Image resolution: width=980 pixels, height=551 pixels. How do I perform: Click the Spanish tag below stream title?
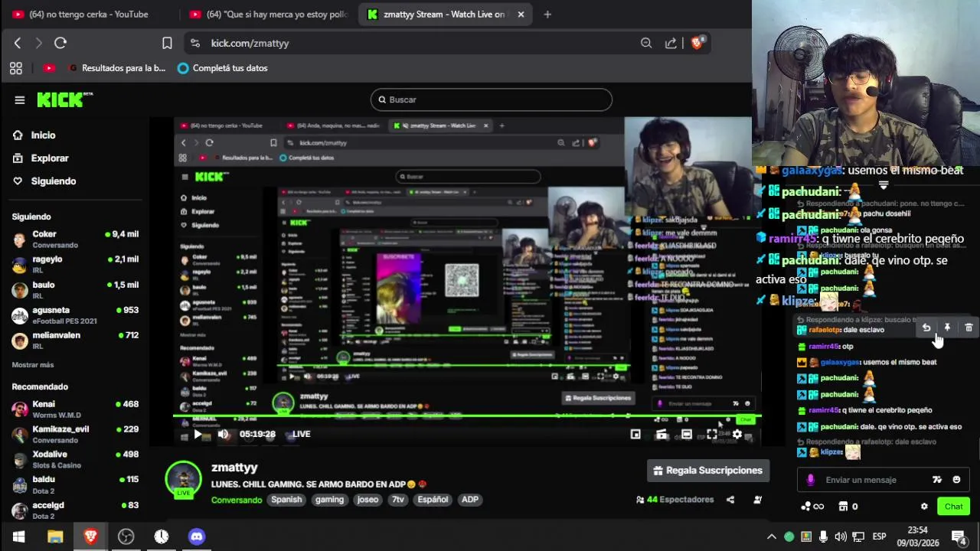pyautogui.click(x=286, y=500)
